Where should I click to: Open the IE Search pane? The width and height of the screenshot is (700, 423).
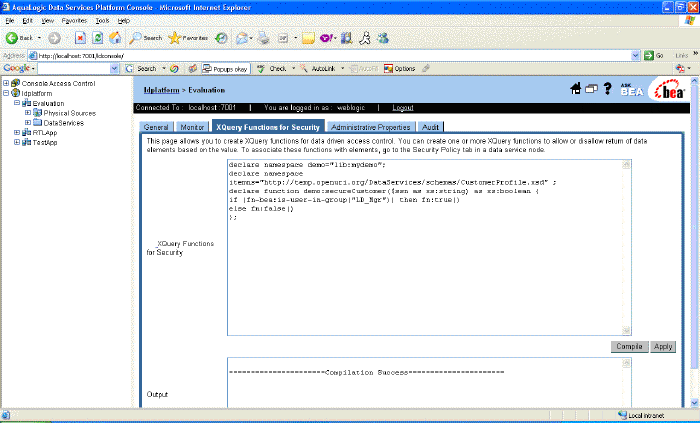(x=146, y=38)
